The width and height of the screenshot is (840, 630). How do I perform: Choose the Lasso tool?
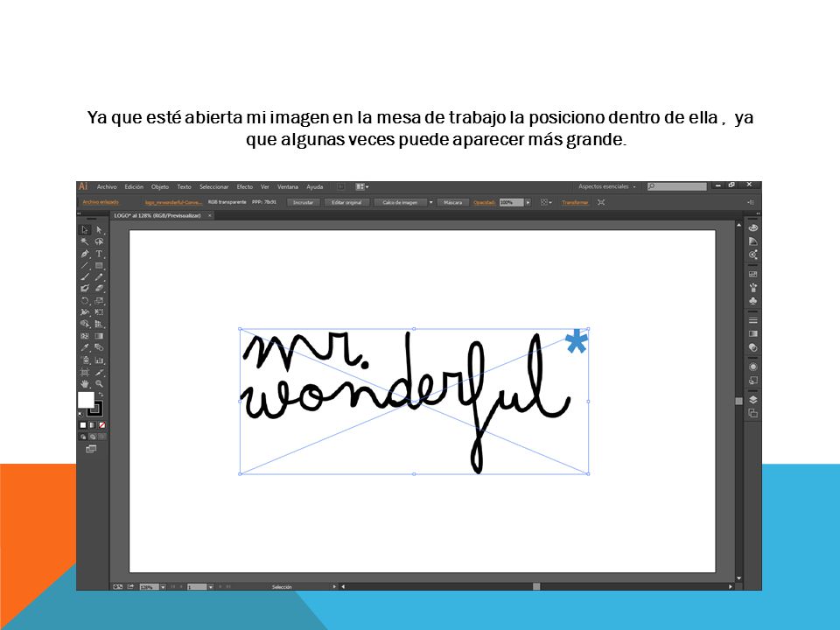(99, 241)
